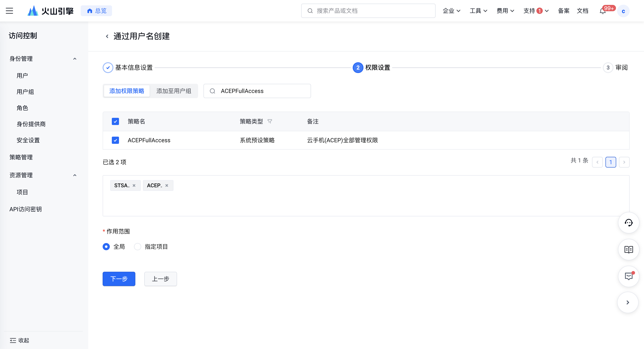Click the 下一步 button

pyautogui.click(x=119, y=279)
